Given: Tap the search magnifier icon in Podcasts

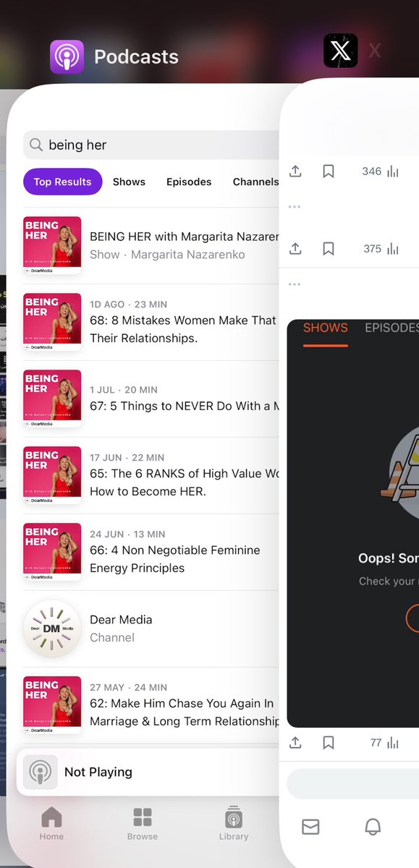Looking at the screenshot, I should click(x=36, y=145).
